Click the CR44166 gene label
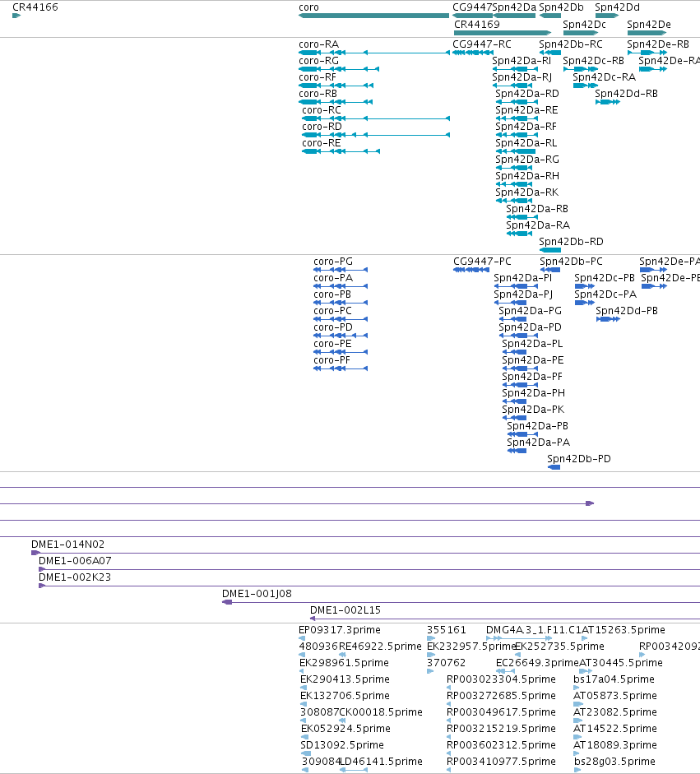The height and width of the screenshot is (774, 700). click(35, 7)
